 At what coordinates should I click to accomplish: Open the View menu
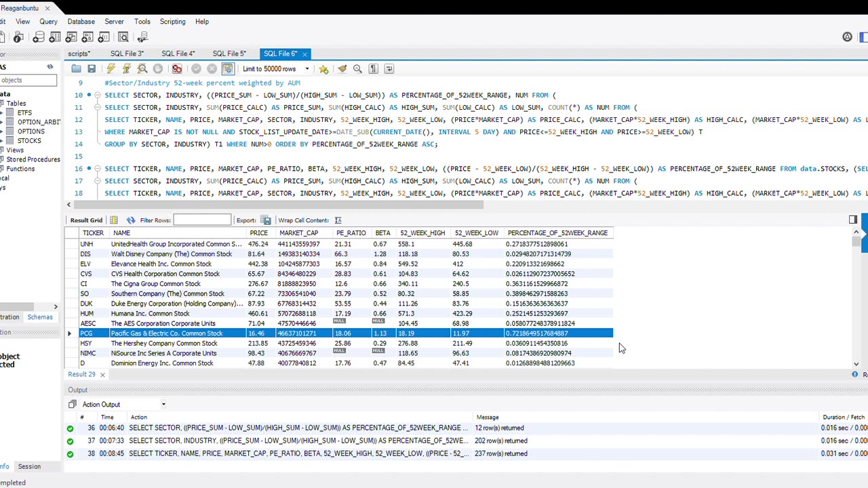(x=22, y=22)
